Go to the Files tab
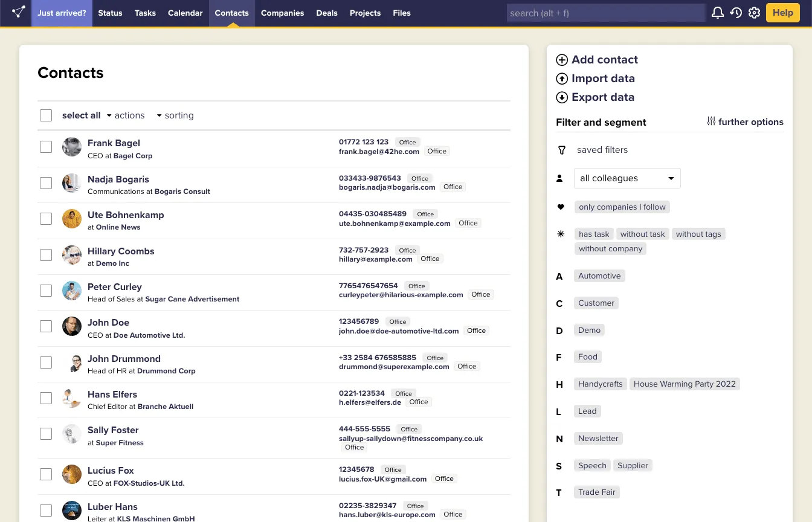 pyautogui.click(x=402, y=13)
